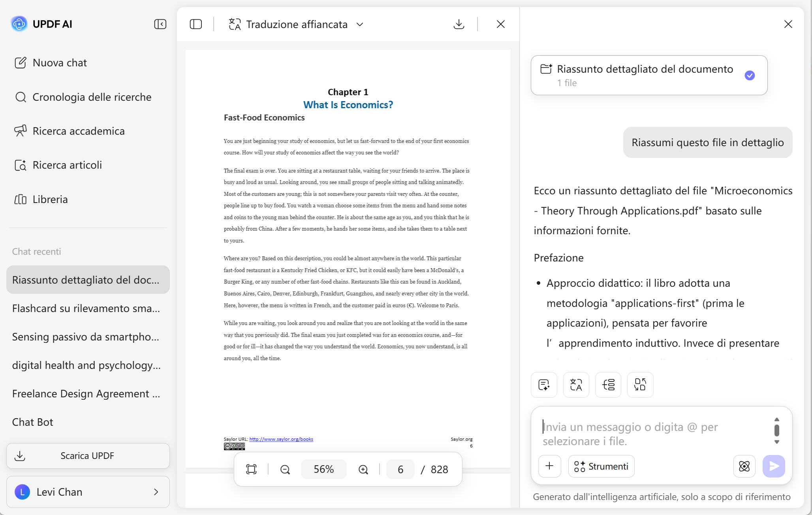Click the mind map tool icon

point(608,384)
